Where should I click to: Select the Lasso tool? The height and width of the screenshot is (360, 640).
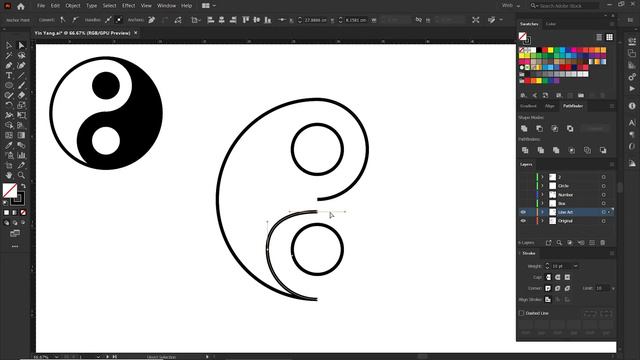click(x=21, y=56)
